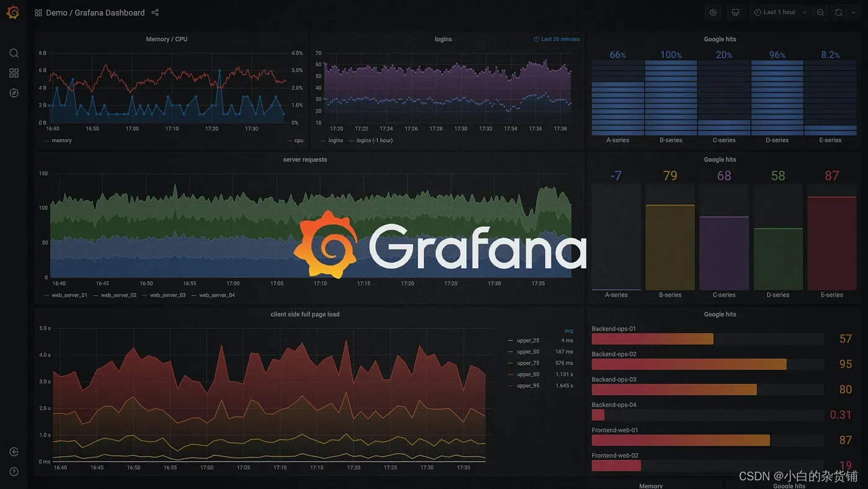Click the 95 value beside Backend-ops-02
Viewport: 868px width, 489px height.
click(846, 364)
